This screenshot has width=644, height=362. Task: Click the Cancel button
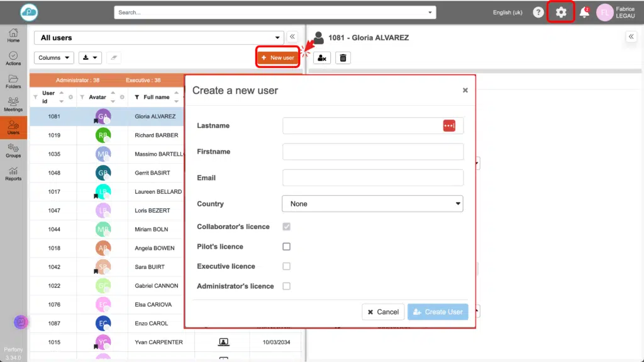(382, 312)
